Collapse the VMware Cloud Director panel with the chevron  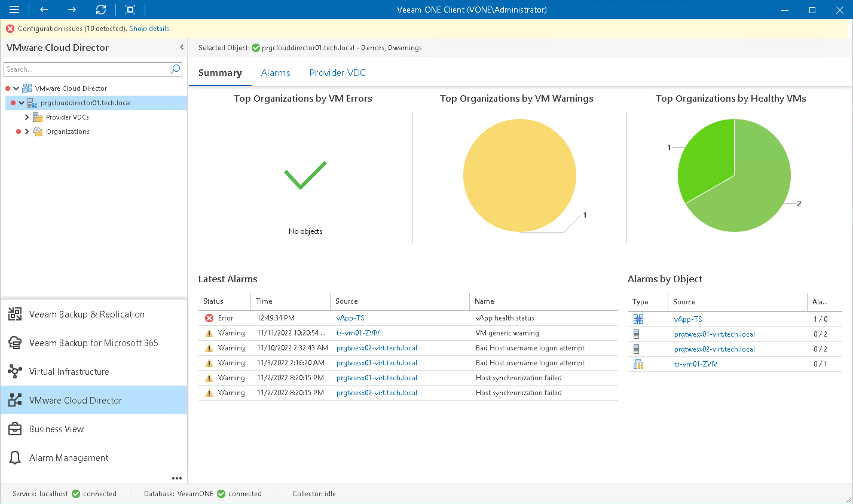point(181,47)
